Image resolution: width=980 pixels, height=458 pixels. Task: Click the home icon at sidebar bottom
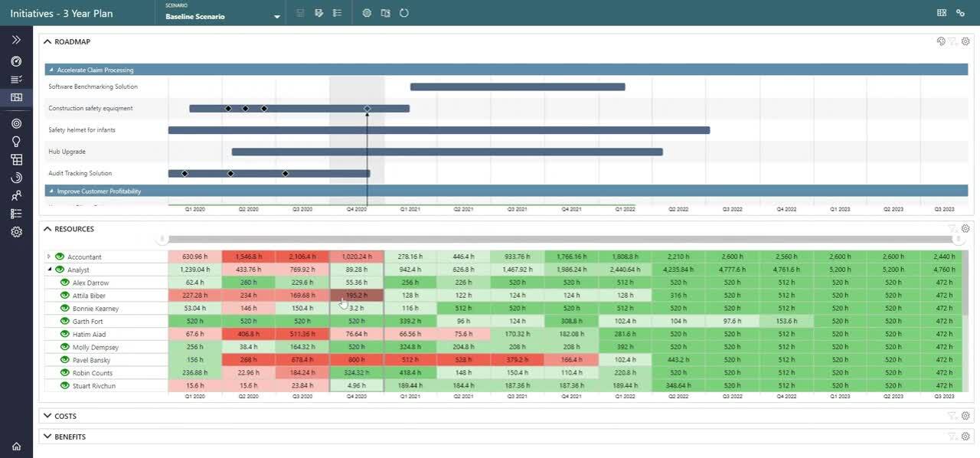tap(16, 447)
